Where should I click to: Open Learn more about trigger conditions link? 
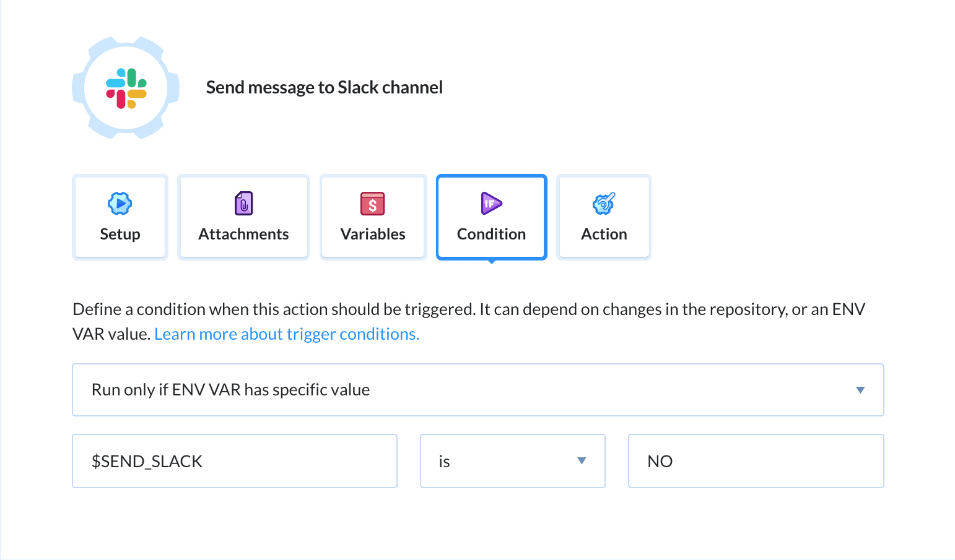click(x=287, y=334)
